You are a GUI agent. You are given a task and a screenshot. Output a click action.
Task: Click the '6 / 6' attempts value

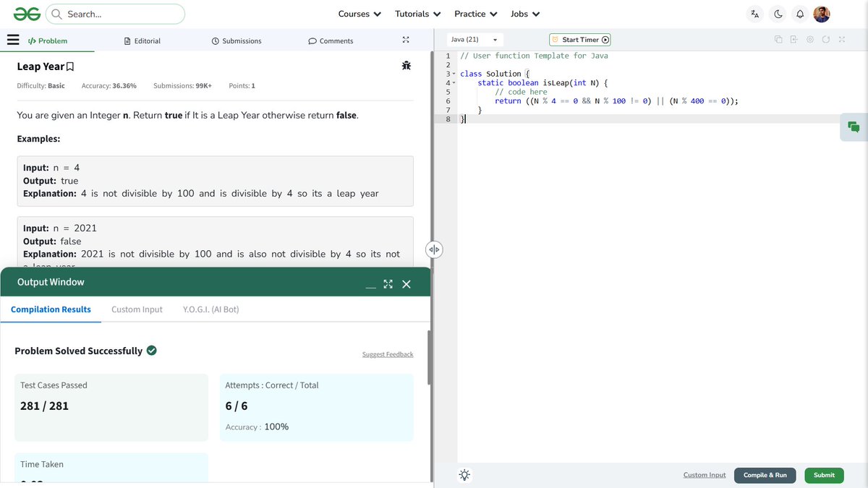click(237, 406)
